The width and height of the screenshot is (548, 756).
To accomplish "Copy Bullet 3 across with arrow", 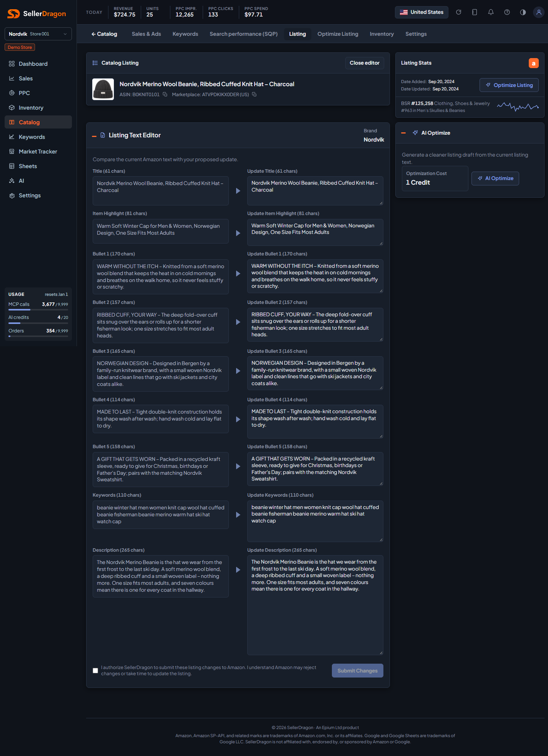I will tap(238, 371).
